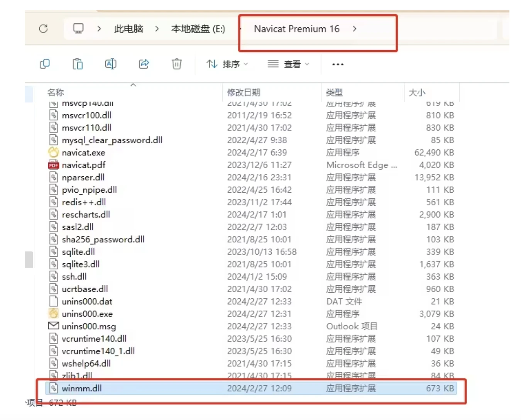The image size is (521, 420).
Task: Select the ssh.dll file icon
Action: [54, 276]
